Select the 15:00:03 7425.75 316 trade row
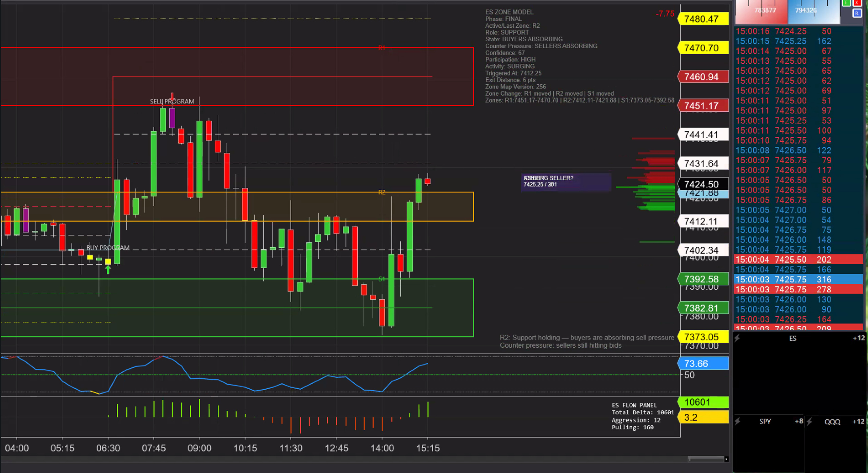868x473 pixels. coord(798,279)
